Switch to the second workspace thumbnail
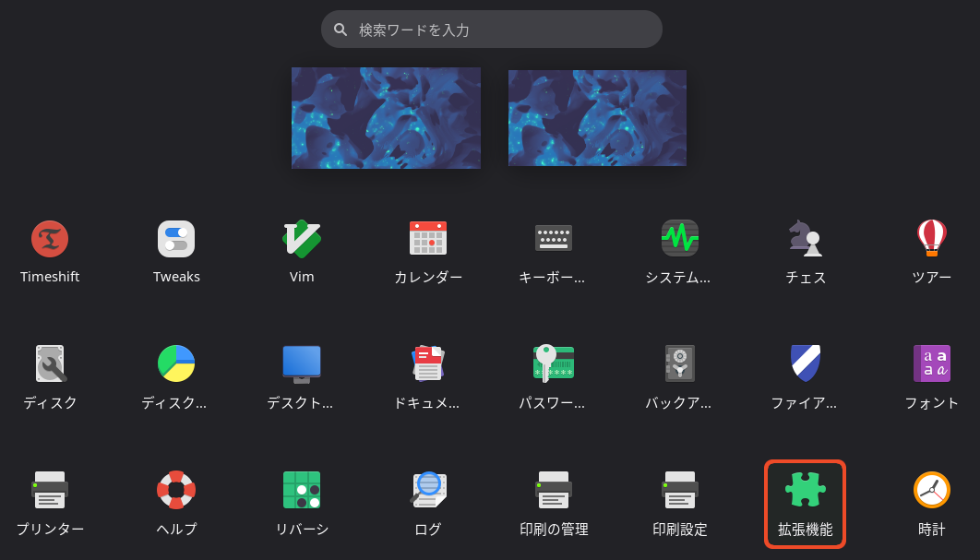Image resolution: width=980 pixels, height=560 pixels. [597, 118]
